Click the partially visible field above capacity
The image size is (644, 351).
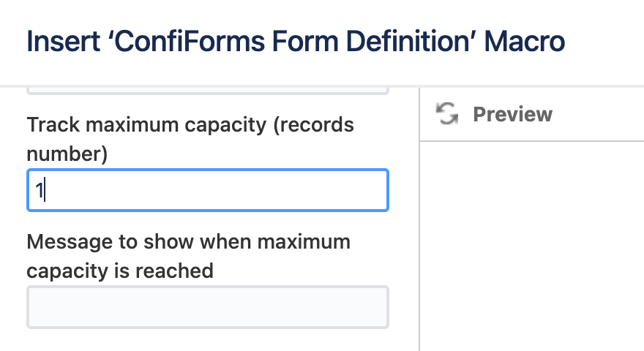[x=208, y=91]
